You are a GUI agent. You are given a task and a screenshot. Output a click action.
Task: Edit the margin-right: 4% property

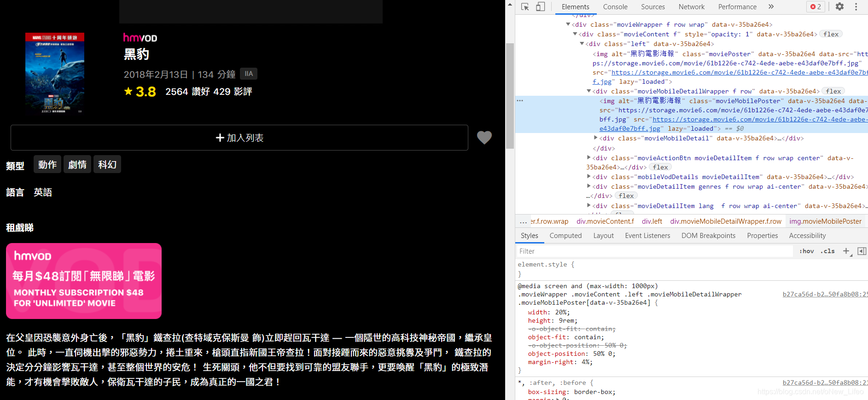point(560,362)
